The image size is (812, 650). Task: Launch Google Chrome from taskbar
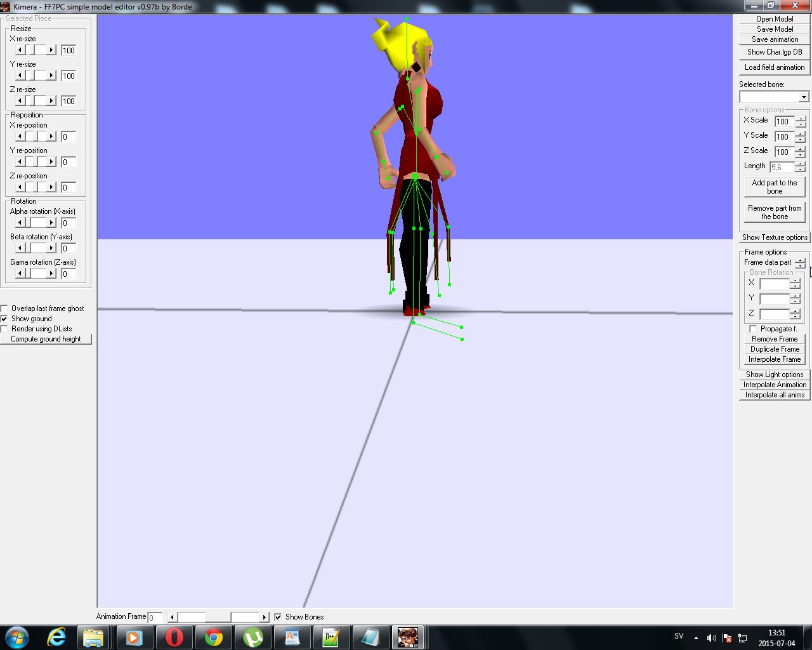(214, 637)
